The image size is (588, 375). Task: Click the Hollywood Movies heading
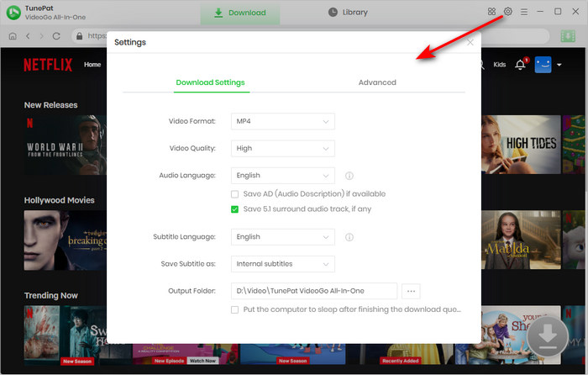point(60,200)
